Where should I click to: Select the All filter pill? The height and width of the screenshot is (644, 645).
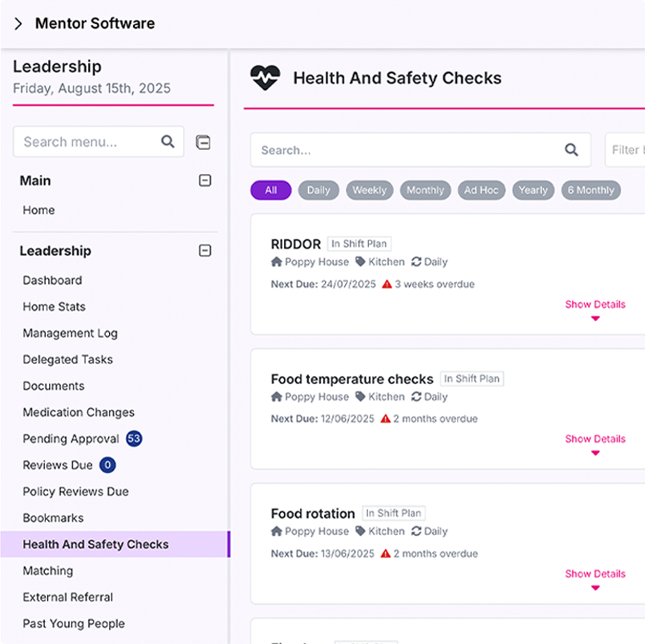(270, 190)
